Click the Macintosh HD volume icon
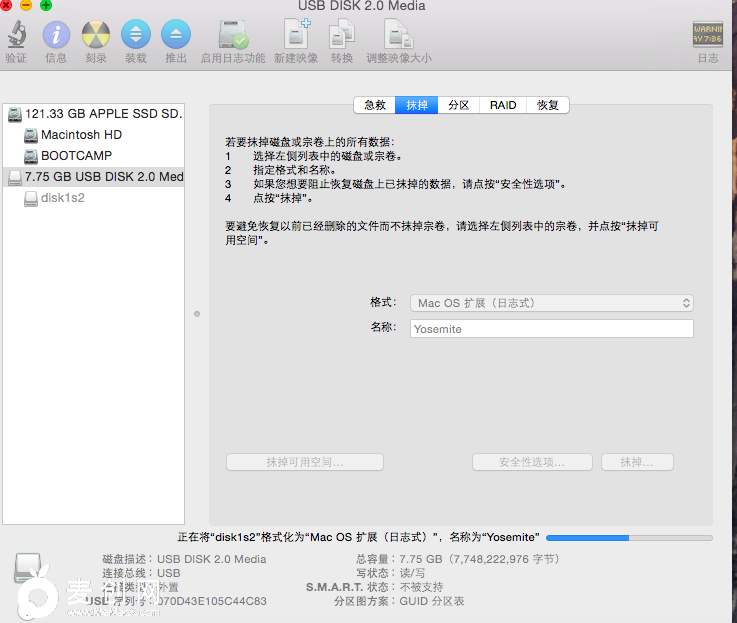737x623 pixels. coord(31,135)
